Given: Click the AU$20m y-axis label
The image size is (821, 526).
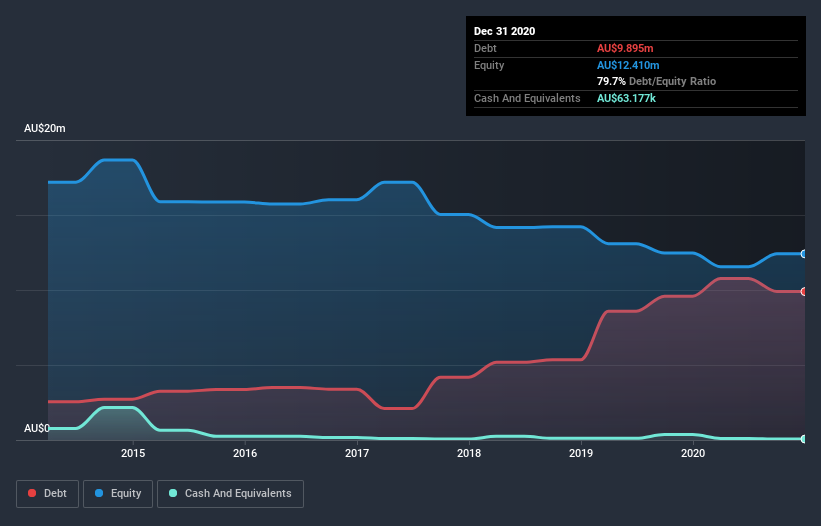Looking at the screenshot, I should (45, 128).
